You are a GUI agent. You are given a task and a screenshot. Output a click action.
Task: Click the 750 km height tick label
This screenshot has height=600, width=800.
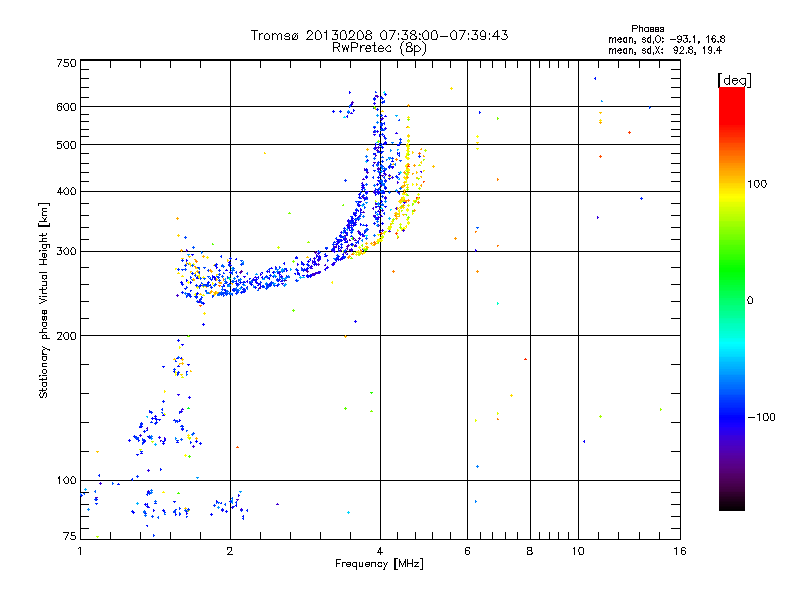(67, 63)
